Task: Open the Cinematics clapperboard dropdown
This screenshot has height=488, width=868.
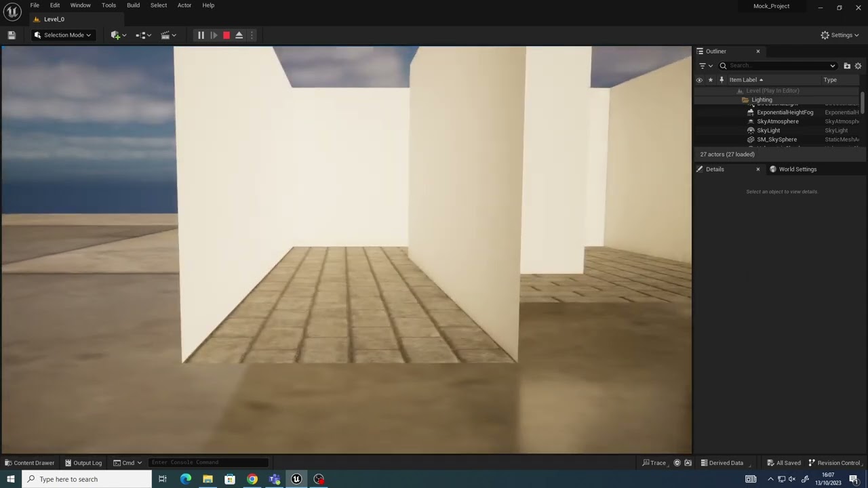Action: [x=169, y=35]
